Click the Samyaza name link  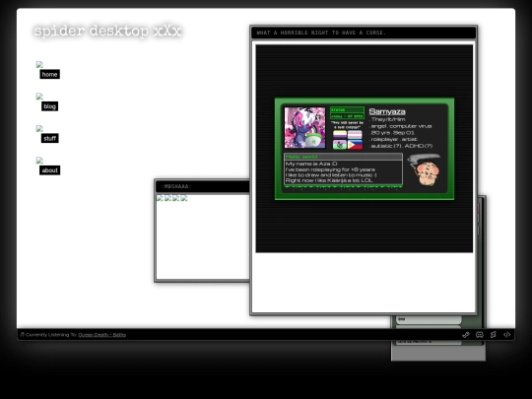pyautogui.click(x=387, y=111)
